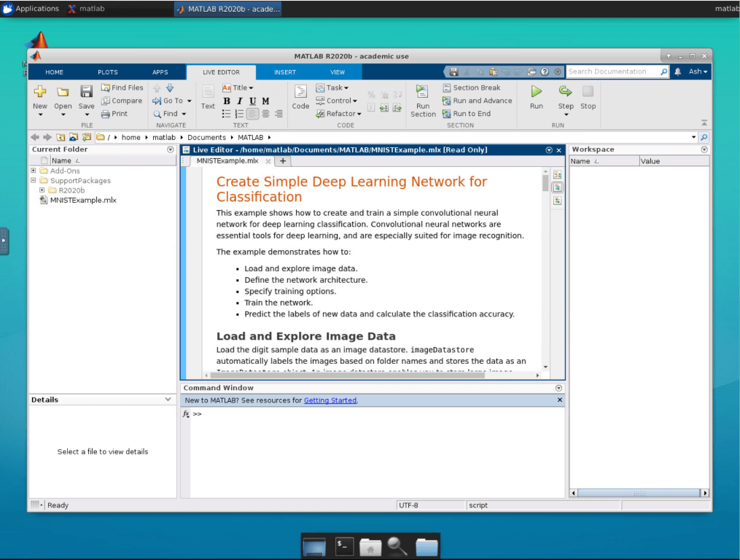
Task: Open the terminal from the dock
Action: [344, 546]
